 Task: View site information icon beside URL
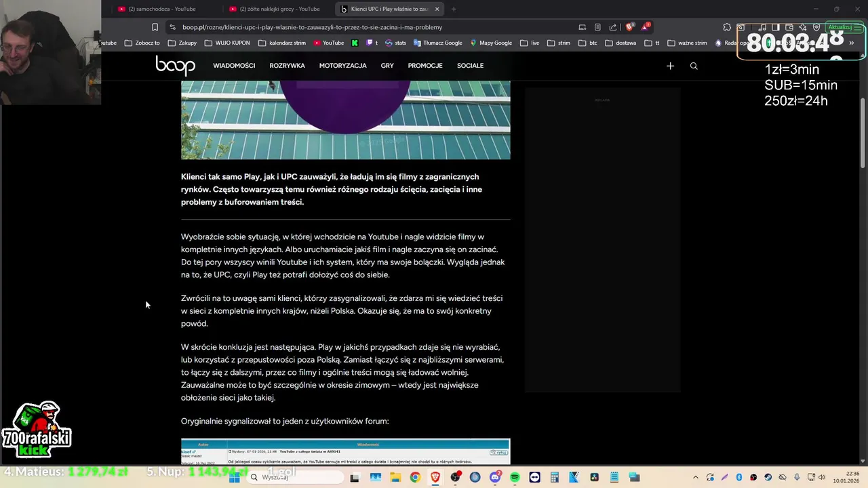tap(172, 27)
